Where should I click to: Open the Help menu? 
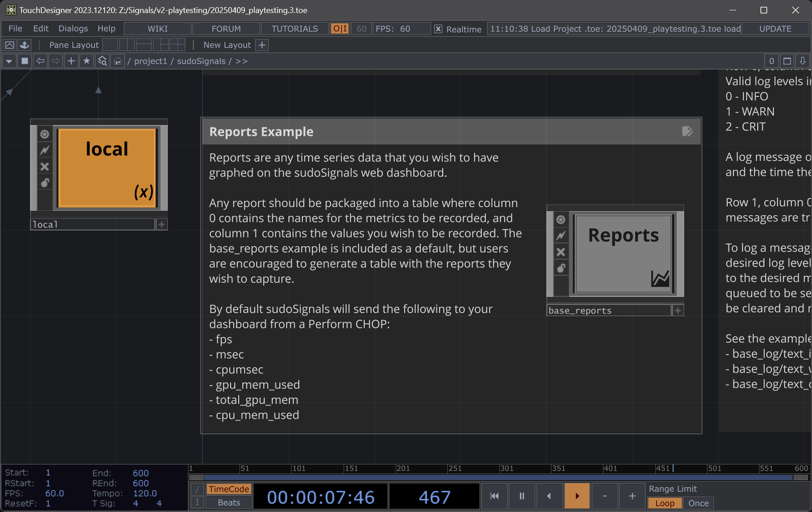tap(106, 29)
